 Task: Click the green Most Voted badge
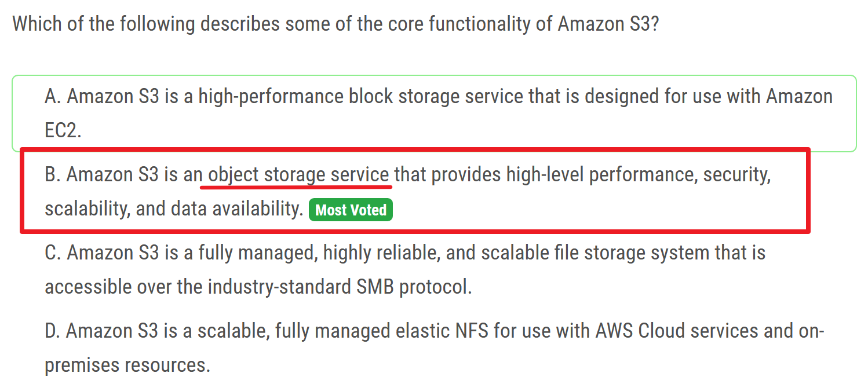click(351, 210)
